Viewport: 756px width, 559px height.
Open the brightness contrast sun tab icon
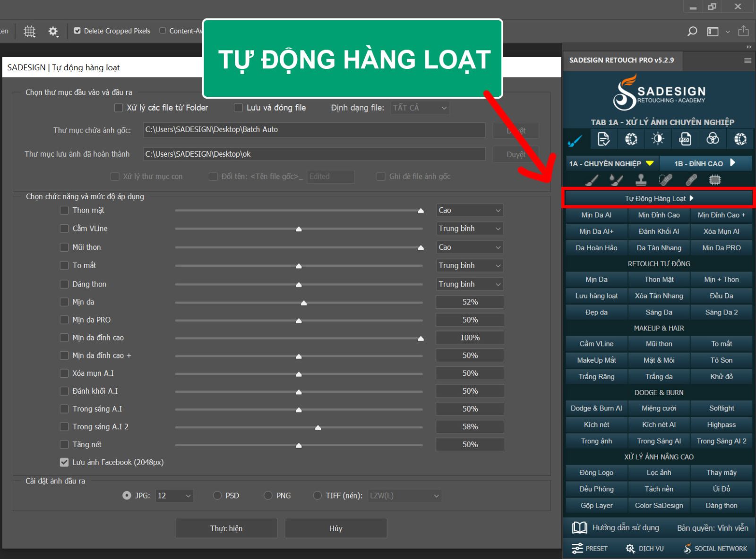pos(658,139)
